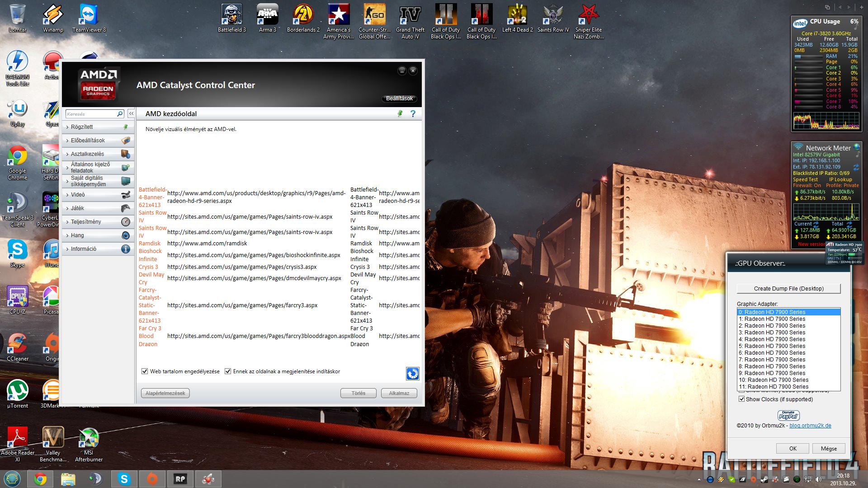Expand Asztalkezelés sidebar category
This screenshot has width=868, height=488.
98,154
